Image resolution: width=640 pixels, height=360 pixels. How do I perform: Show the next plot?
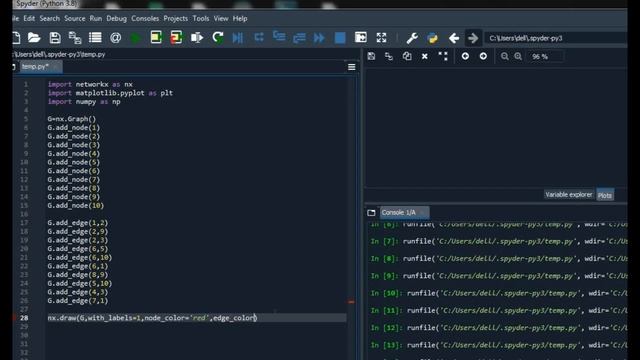coord(483,56)
